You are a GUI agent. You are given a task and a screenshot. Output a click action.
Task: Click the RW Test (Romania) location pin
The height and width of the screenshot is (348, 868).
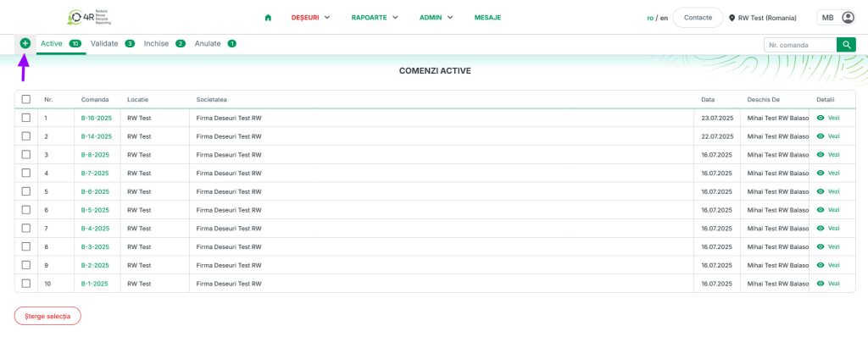pyautogui.click(x=732, y=18)
